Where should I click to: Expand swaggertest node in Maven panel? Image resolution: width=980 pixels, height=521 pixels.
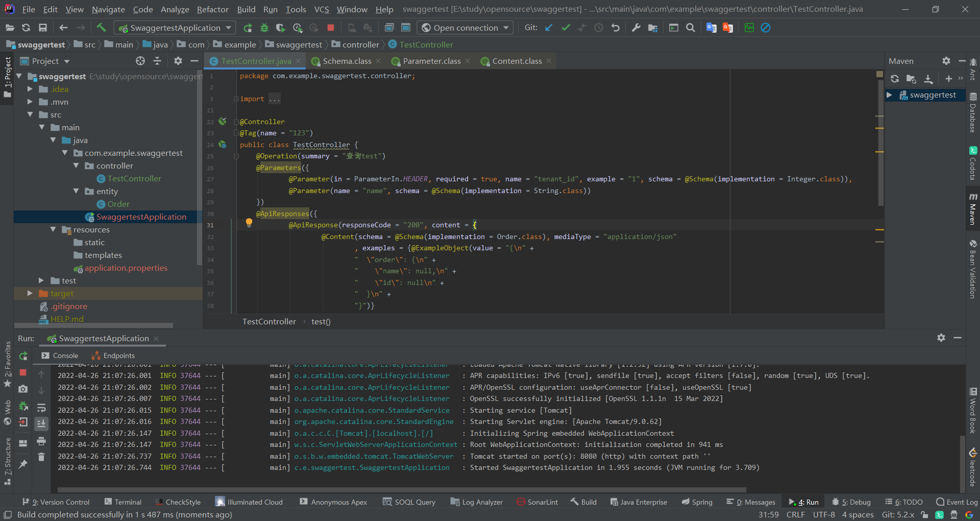coord(890,95)
